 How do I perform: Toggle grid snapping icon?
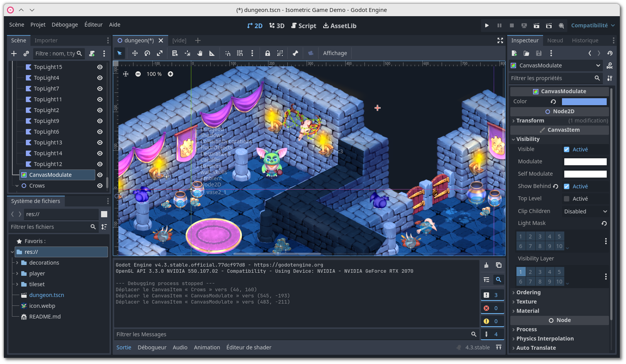(x=240, y=53)
